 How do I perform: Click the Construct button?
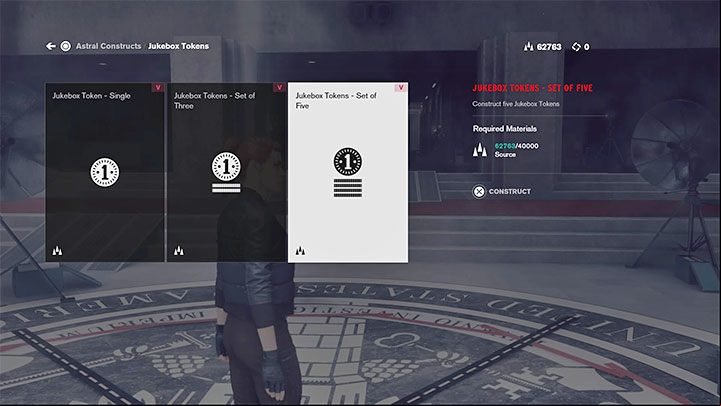502,191
